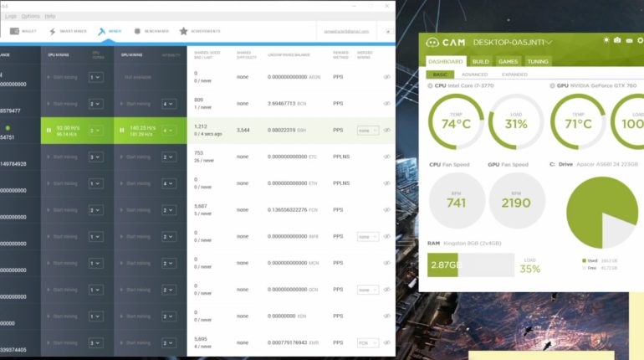This screenshot has height=360, width=644.
Task: Click the GPU temperature gauge showing 71°C
Action: [x=578, y=121]
